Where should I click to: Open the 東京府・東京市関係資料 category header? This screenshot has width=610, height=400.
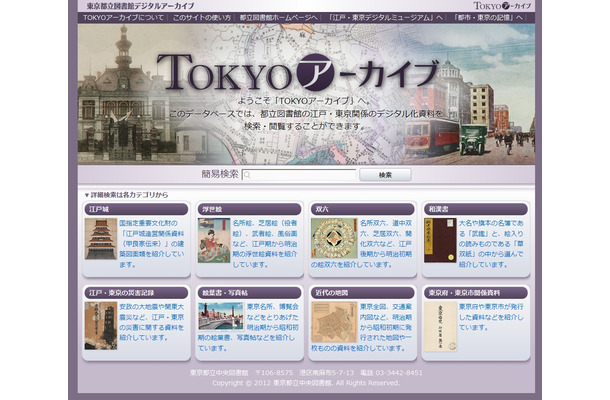(476, 293)
